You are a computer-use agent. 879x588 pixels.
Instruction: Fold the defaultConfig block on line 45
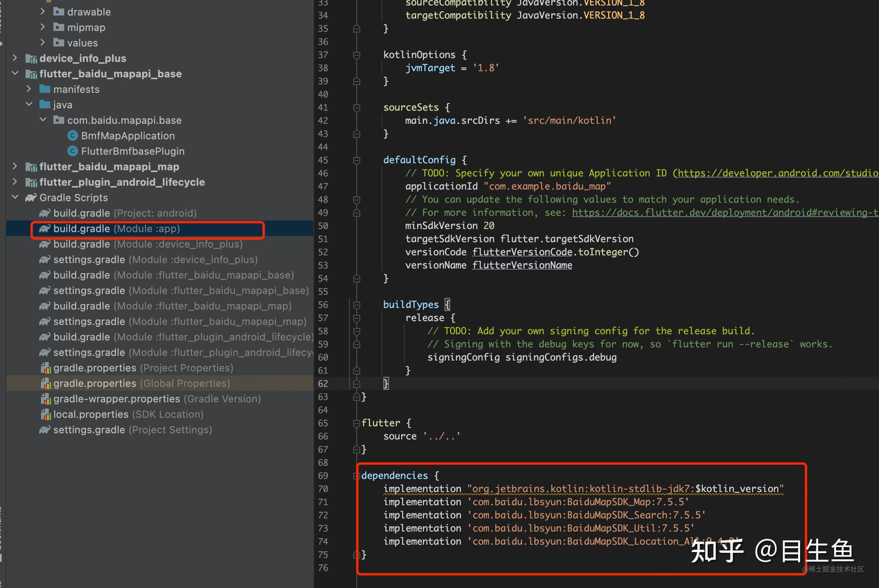pos(357,160)
